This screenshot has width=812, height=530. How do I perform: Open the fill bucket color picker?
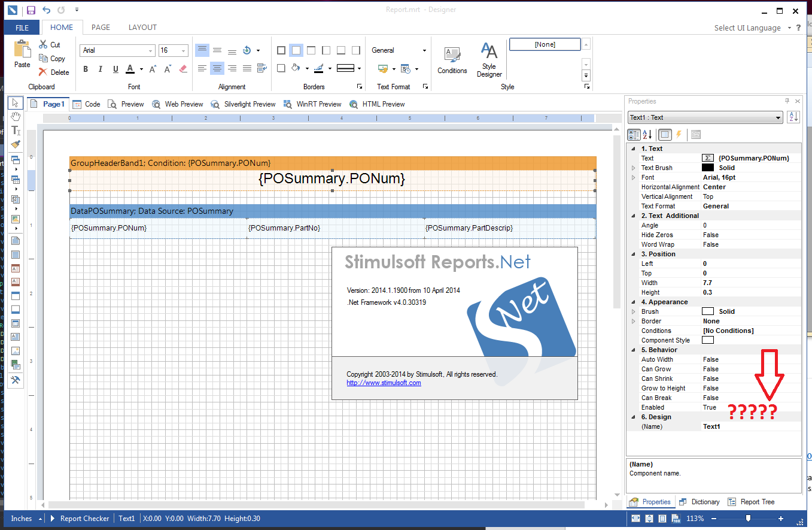click(296, 68)
